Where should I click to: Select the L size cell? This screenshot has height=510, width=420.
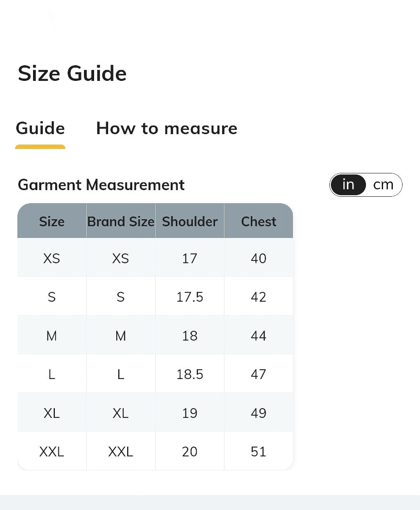click(x=52, y=374)
